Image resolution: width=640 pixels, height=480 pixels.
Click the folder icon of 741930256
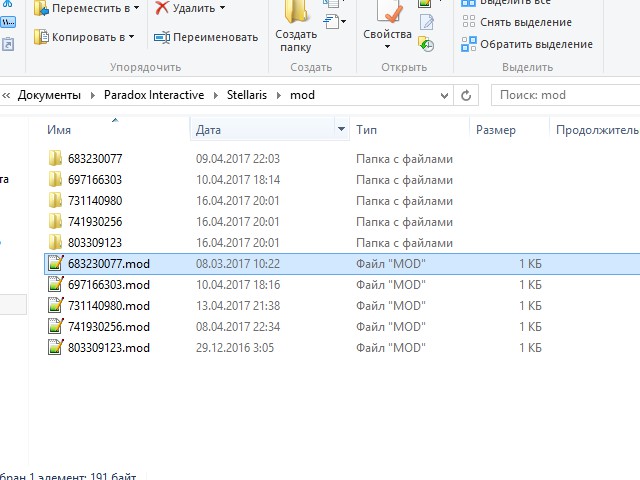(55, 221)
